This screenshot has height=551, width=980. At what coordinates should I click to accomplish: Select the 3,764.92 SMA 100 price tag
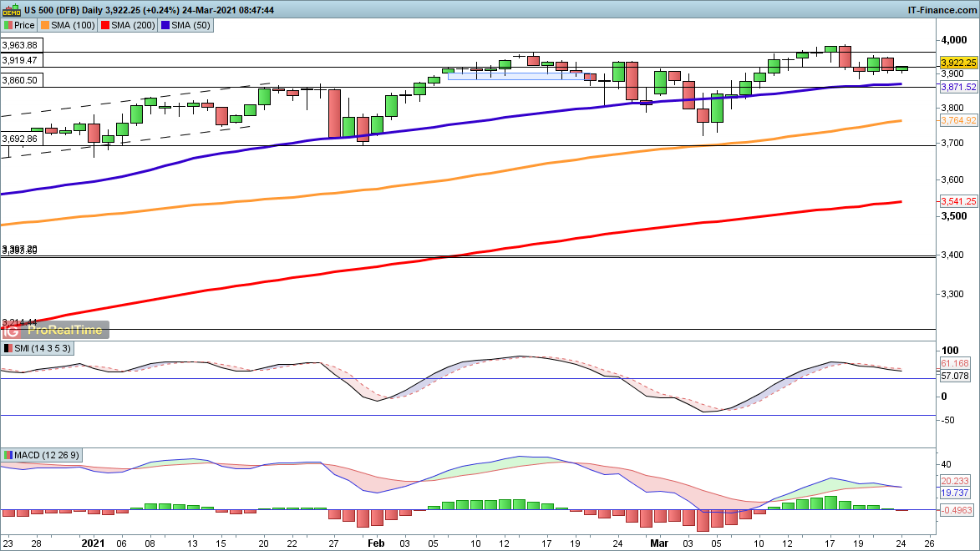point(957,121)
